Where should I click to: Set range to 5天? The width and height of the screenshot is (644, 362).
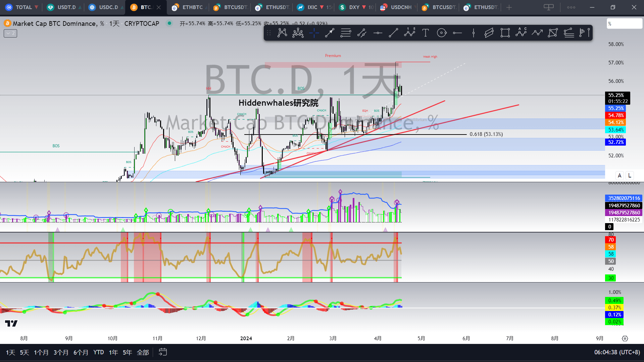tap(24, 352)
